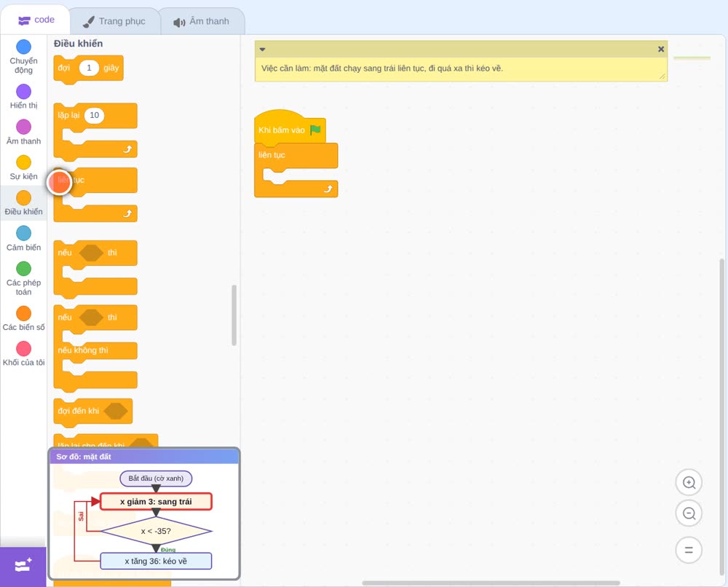Image resolution: width=728 pixels, height=587 pixels.
Task: Click the comment text in the yellow note
Action: coord(382,68)
